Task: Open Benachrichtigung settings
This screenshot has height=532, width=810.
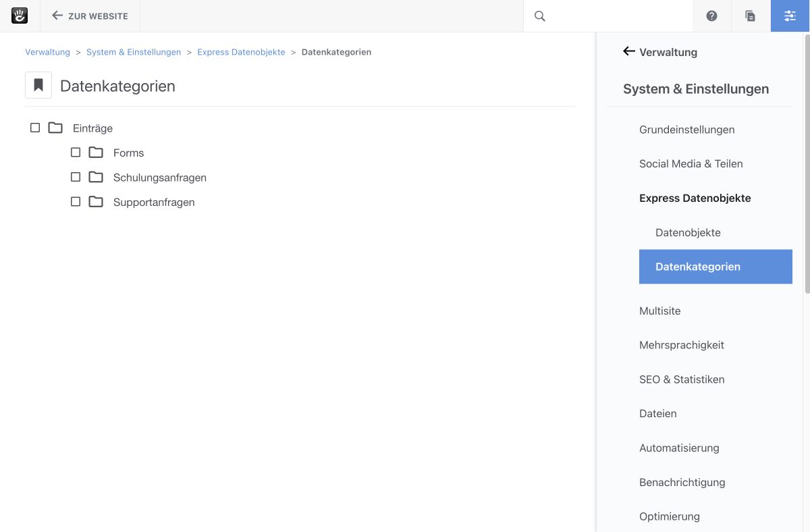Action: click(682, 483)
